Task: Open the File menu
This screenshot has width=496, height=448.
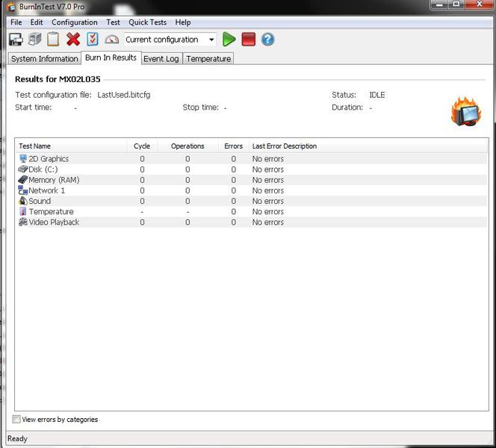Action: click(16, 22)
